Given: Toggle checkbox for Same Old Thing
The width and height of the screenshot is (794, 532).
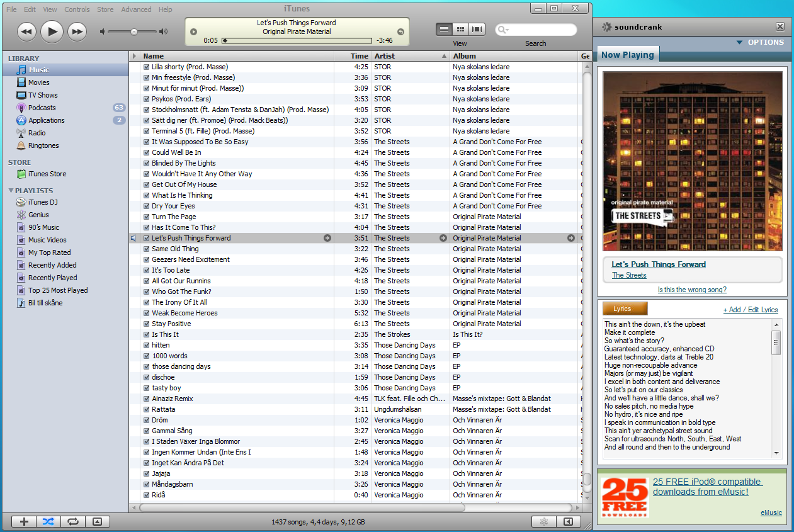Looking at the screenshot, I should pyautogui.click(x=147, y=249).
